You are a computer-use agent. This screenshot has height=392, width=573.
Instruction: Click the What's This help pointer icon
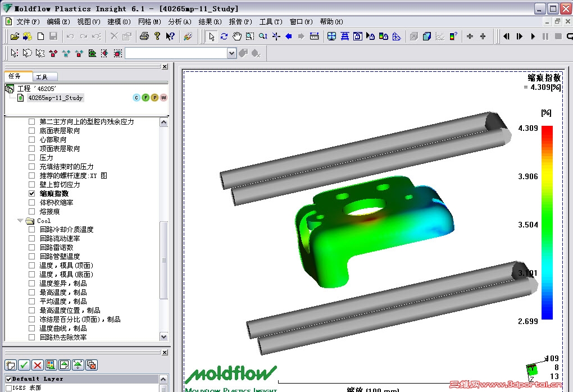(170, 36)
